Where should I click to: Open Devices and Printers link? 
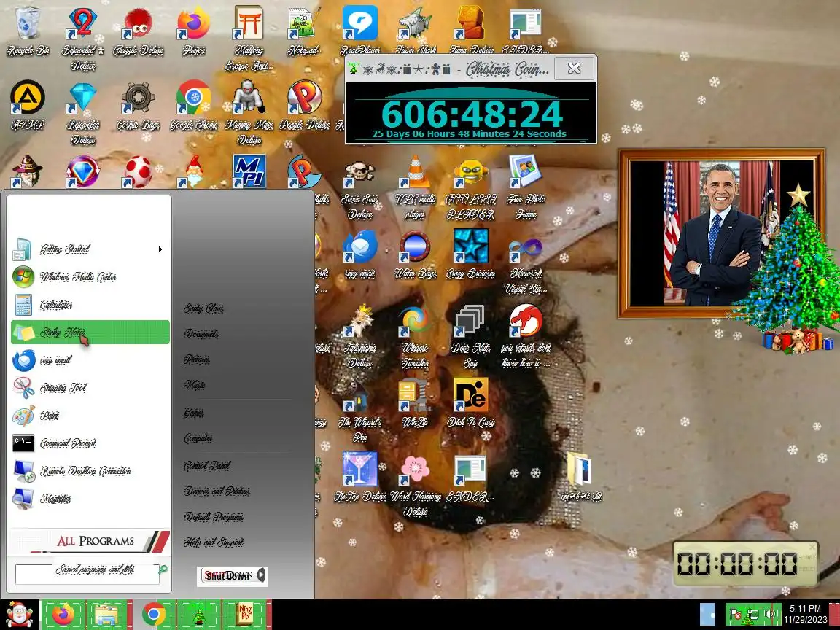pos(217,491)
